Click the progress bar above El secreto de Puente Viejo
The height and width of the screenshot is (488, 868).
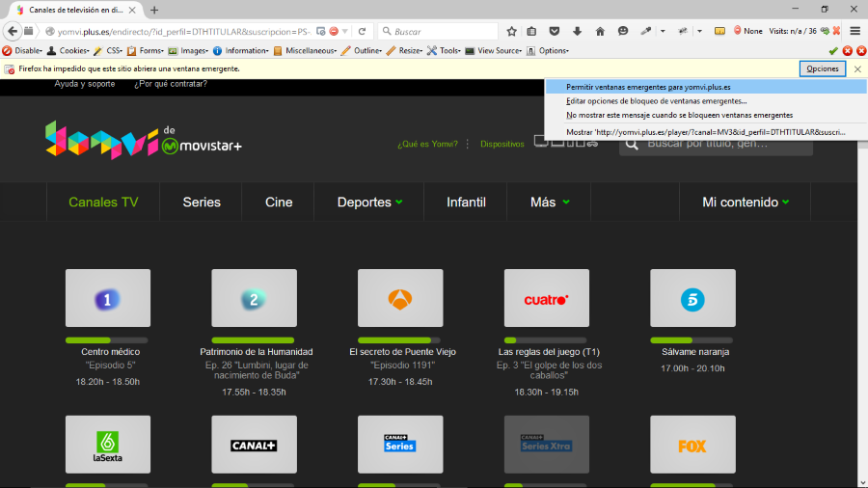point(399,340)
